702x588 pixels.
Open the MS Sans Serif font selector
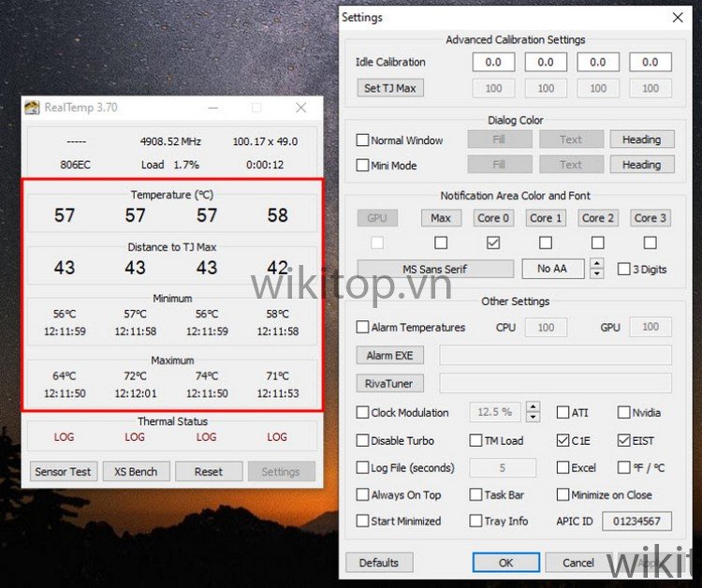435,269
